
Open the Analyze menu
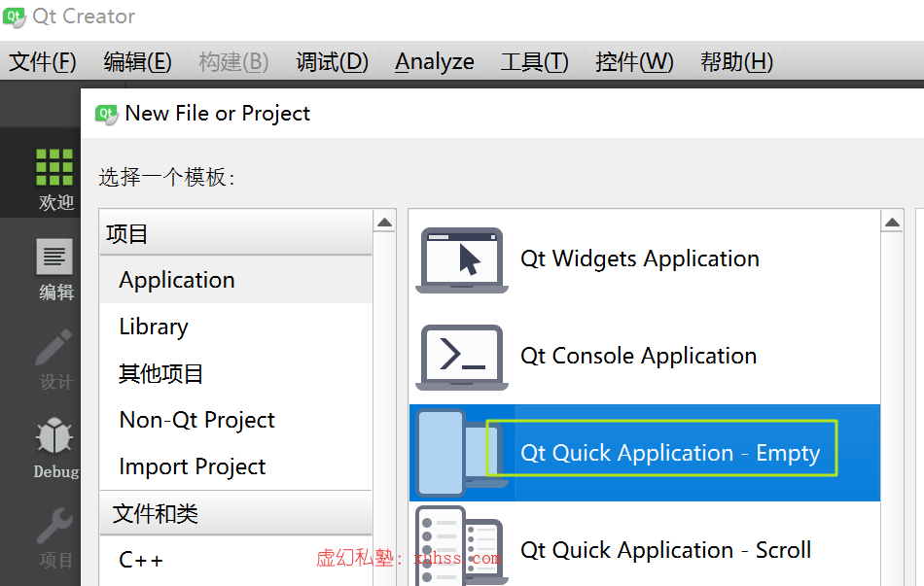435,61
